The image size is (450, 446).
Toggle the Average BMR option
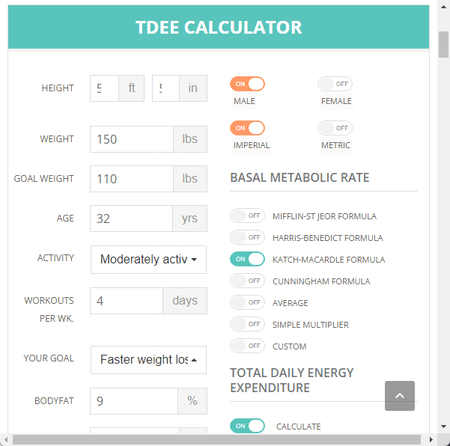pyautogui.click(x=247, y=302)
